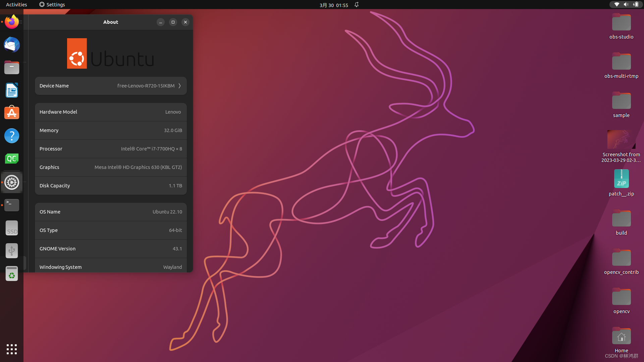The height and width of the screenshot is (362, 644).
Task: Open Ubuntu Software store icon
Action: coord(12,113)
